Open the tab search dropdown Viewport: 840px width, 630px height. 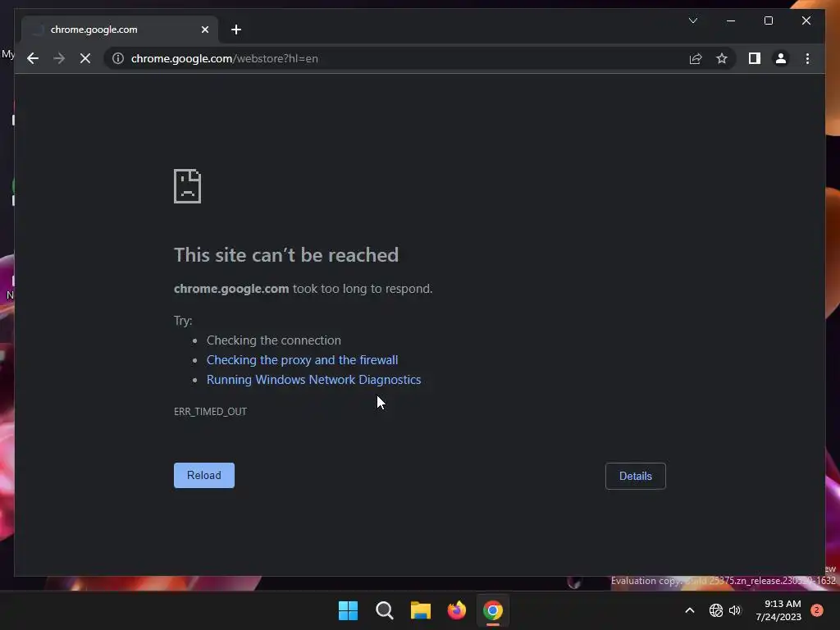tap(692, 21)
